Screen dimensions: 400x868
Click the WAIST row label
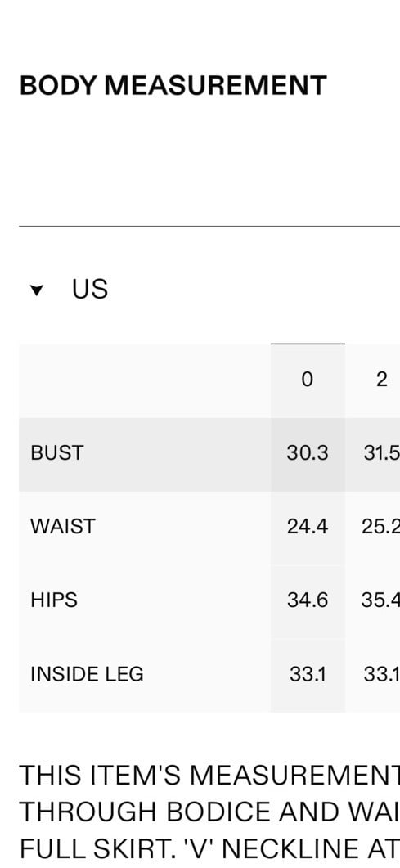[x=63, y=527]
